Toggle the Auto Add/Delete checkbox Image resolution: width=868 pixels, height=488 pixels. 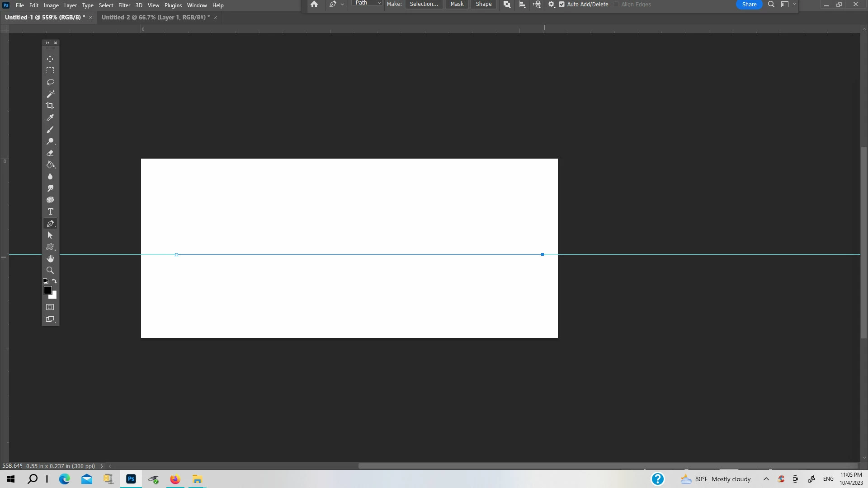[x=561, y=5]
